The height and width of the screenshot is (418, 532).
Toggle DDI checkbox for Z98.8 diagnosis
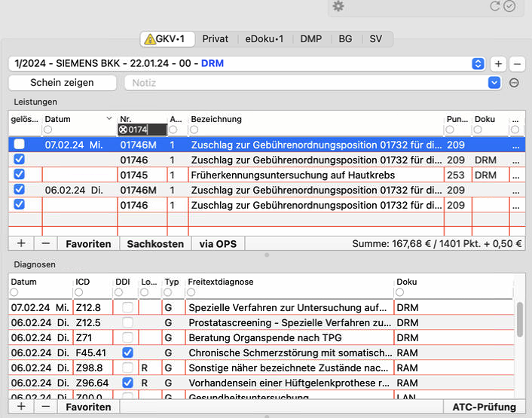(127, 368)
